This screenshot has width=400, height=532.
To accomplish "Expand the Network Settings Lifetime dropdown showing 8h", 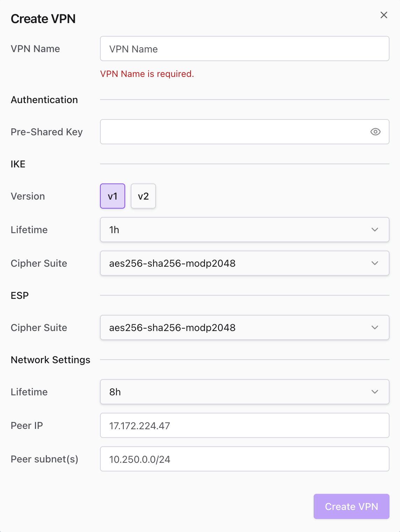I will [244, 392].
